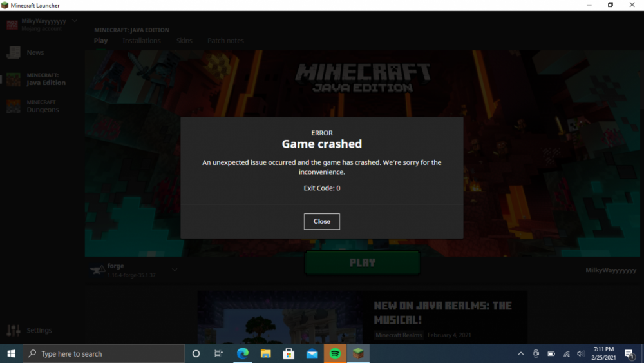The height and width of the screenshot is (363, 644).
Task: Open Microsoft Store from taskbar
Action: coord(289,353)
